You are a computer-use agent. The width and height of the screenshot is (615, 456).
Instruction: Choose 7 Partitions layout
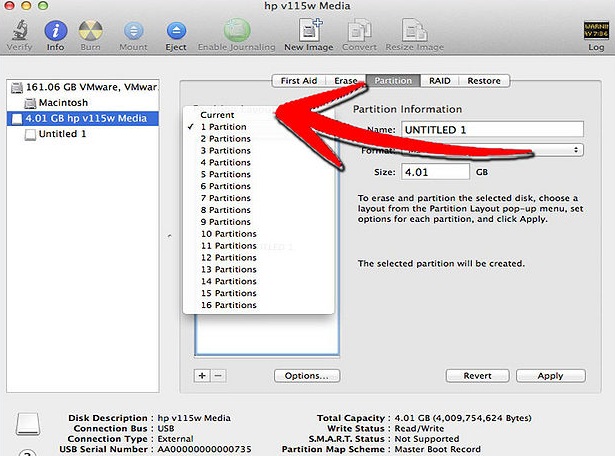(x=258, y=198)
